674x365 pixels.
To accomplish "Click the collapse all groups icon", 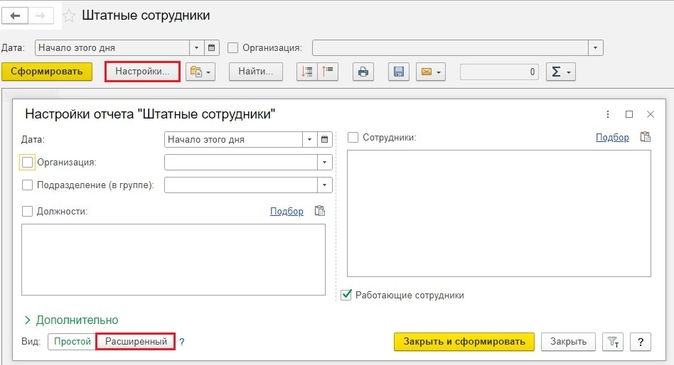I will pyautogui.click(x=328, y=72).
